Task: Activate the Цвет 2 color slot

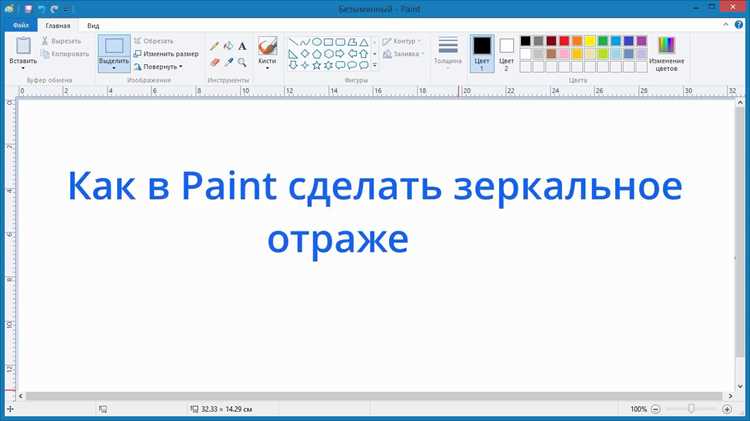Action: coord(506,53)
